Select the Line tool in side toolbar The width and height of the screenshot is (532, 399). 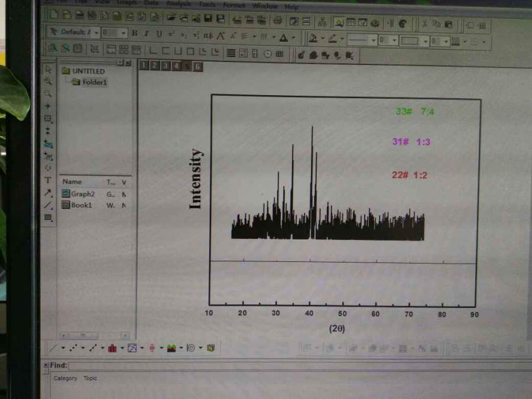coord(48,205)
